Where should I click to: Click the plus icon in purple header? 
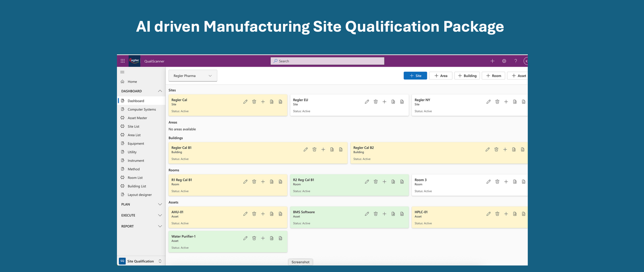pyautogui.click(x=492, y=61)
